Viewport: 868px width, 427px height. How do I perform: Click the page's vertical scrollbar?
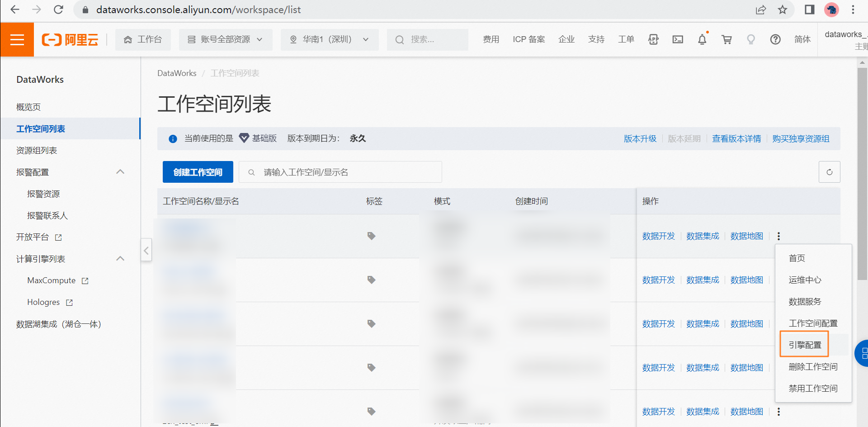[862, 174]
